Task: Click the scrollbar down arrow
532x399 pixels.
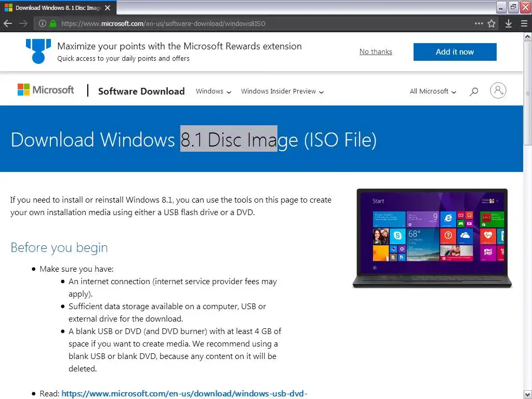Action: (528, 395)
